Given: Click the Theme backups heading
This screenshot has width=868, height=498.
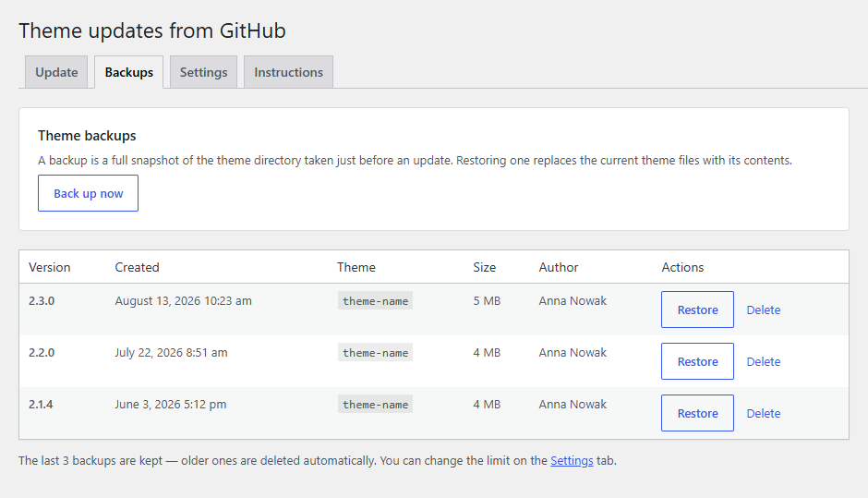Looking at the screenshot, I should point(87,136).
